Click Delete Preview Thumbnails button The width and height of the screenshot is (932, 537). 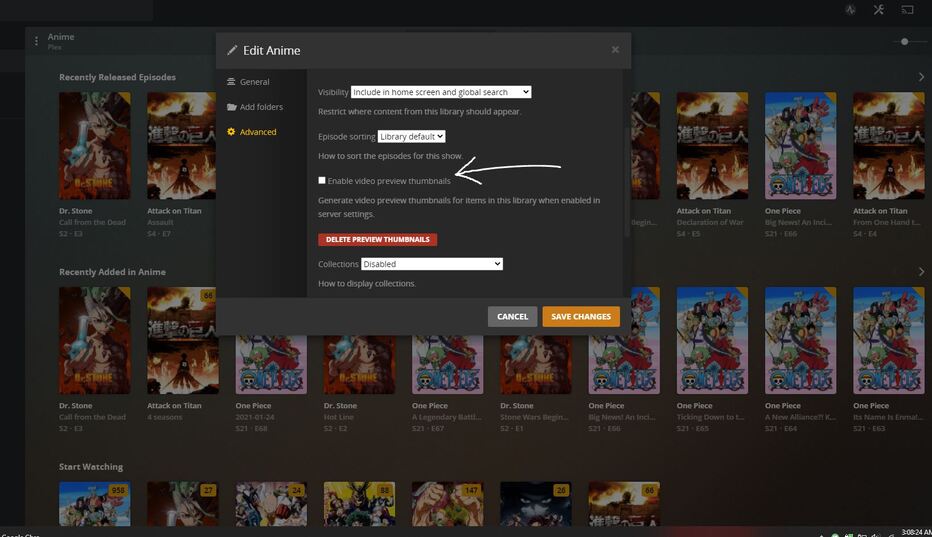click(377, 240)
